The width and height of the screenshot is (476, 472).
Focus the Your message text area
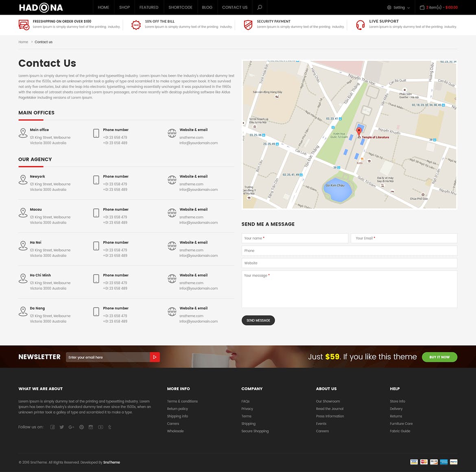(x=349, y=289)
